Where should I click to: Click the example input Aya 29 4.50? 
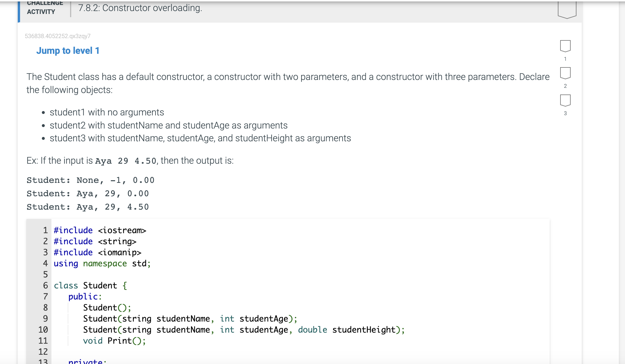coord(126,161)
